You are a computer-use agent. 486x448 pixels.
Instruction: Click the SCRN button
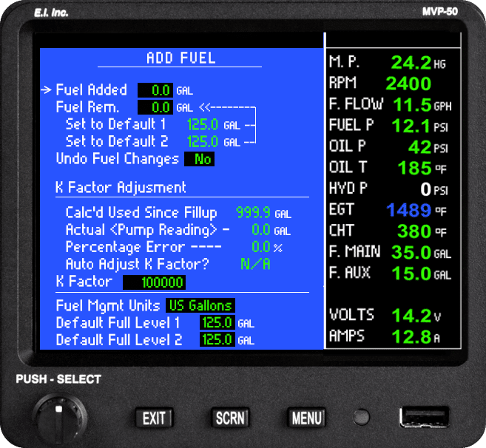pos(230,418)
